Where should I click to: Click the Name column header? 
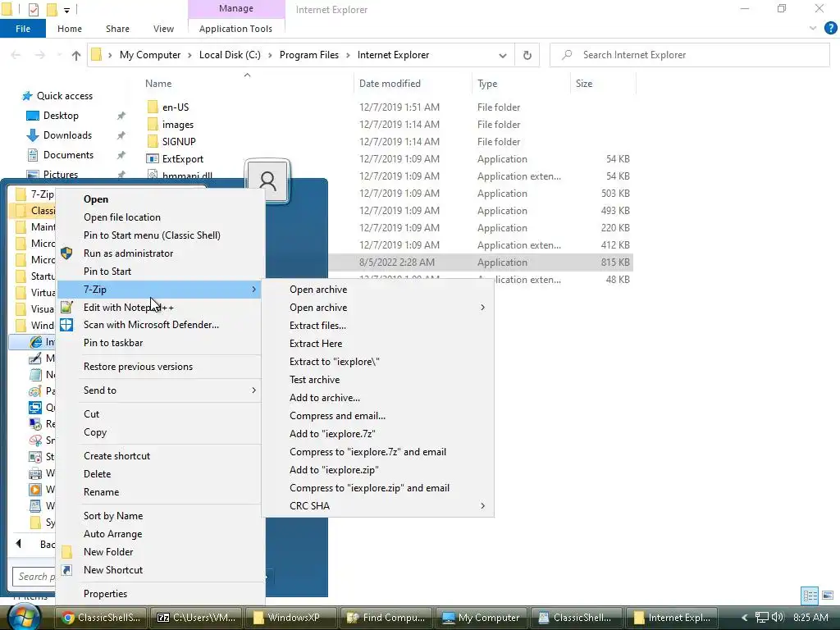point(158,84)
